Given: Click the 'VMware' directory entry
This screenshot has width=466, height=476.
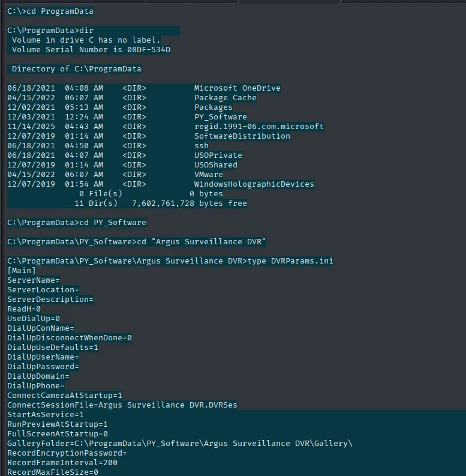Looking at the screenshot, I should (209, 175).
